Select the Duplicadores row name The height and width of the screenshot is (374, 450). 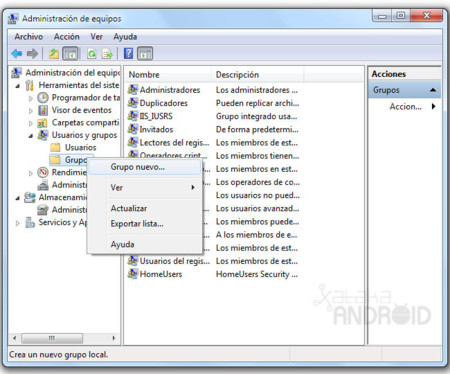(164, 103)
